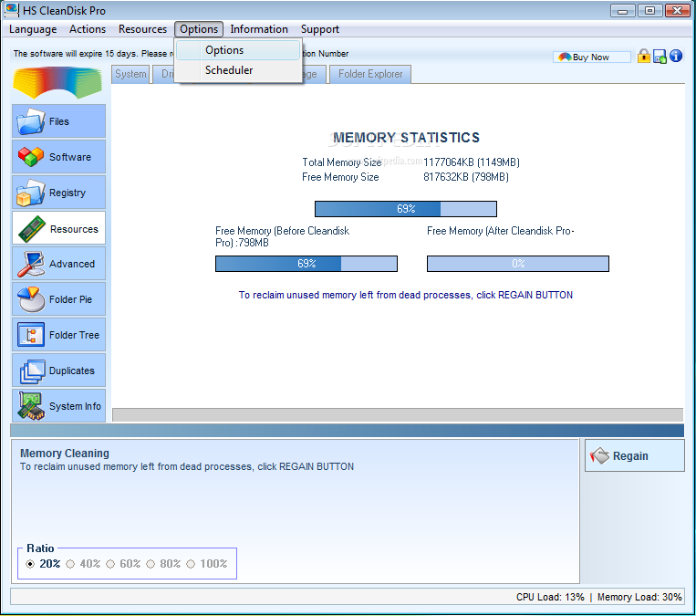The image size is (696, 616).
Task: Open the Duplicates finder section
Action: pos(58,371)
